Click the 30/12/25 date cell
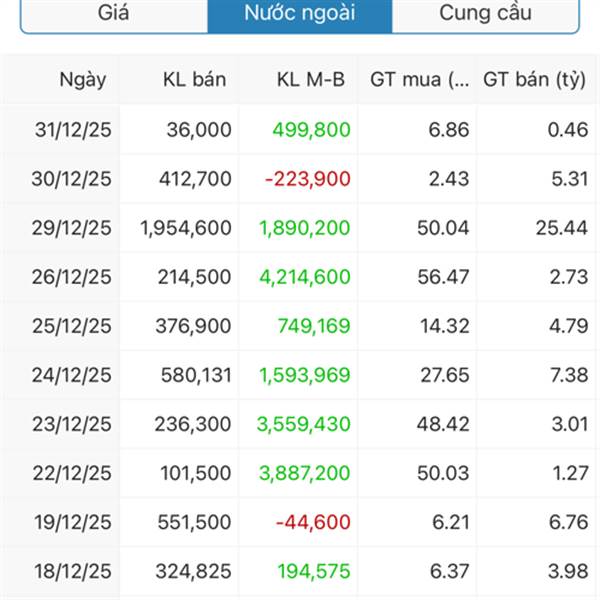The height and width of the screenshot is (600, 600). coord(74,179)
